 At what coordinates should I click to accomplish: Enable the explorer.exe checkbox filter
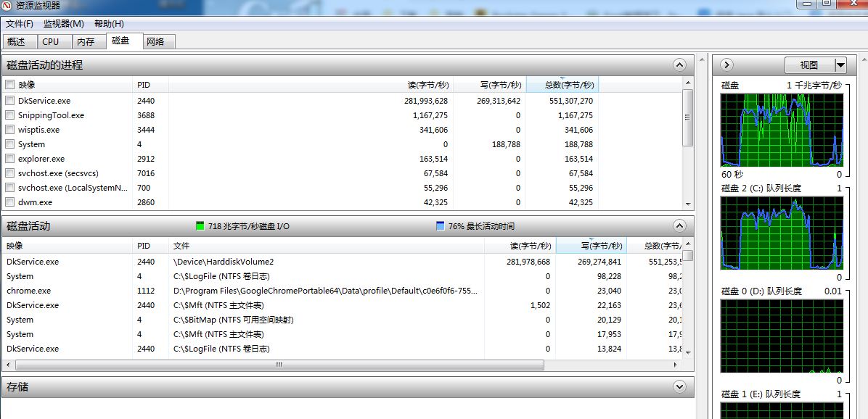(x=10, y=159)
